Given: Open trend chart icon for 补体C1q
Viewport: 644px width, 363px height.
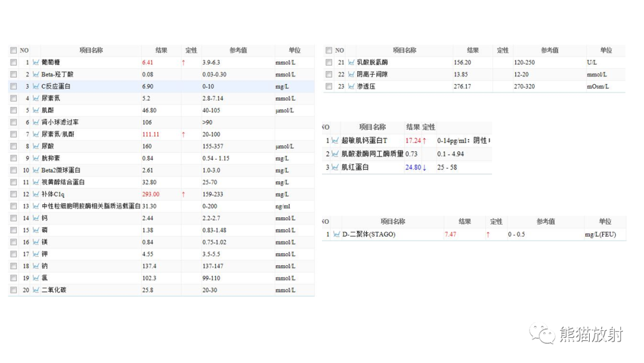Looking at the screenshot, I should click(x=36, y=194).
